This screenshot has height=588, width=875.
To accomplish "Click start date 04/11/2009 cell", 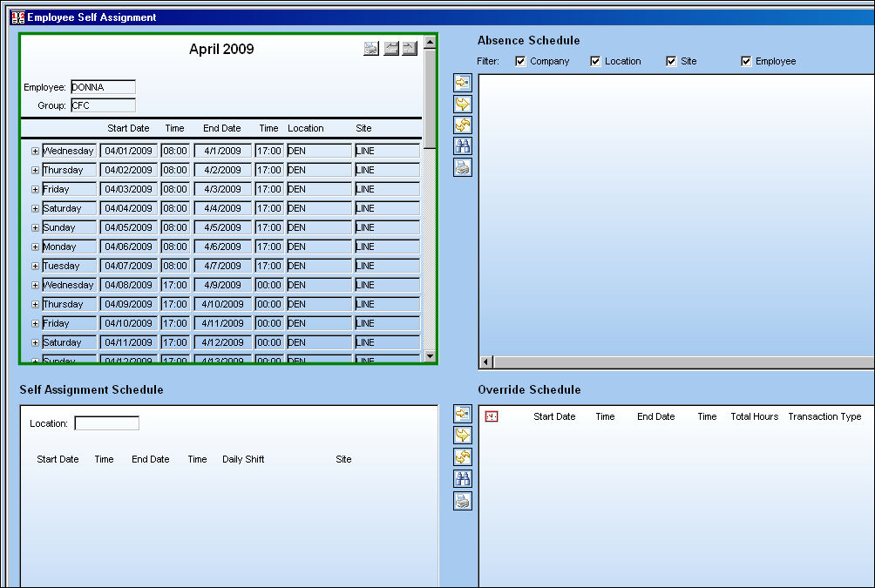I will tap(128, 342).
